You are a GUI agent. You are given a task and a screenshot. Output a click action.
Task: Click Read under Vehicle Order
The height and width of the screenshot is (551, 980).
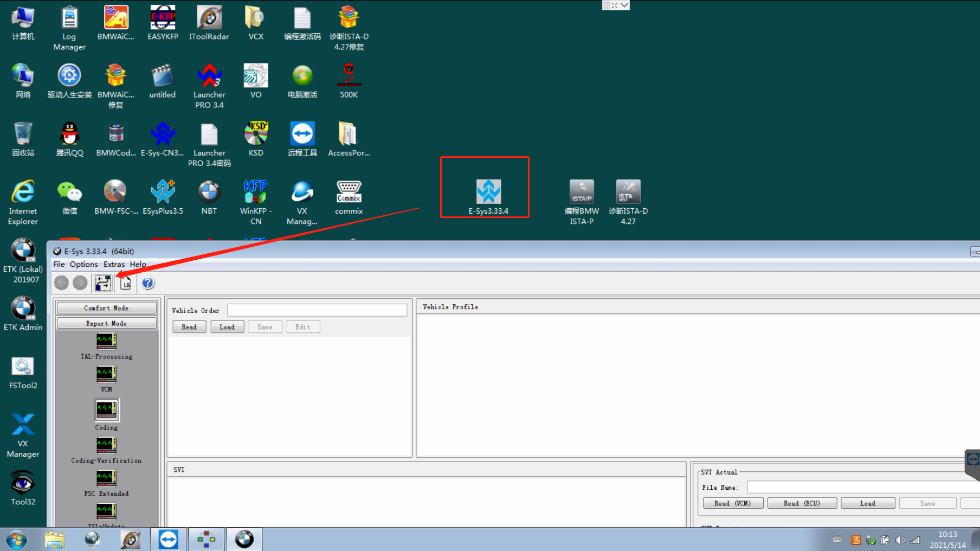click(x=189, y=327)
